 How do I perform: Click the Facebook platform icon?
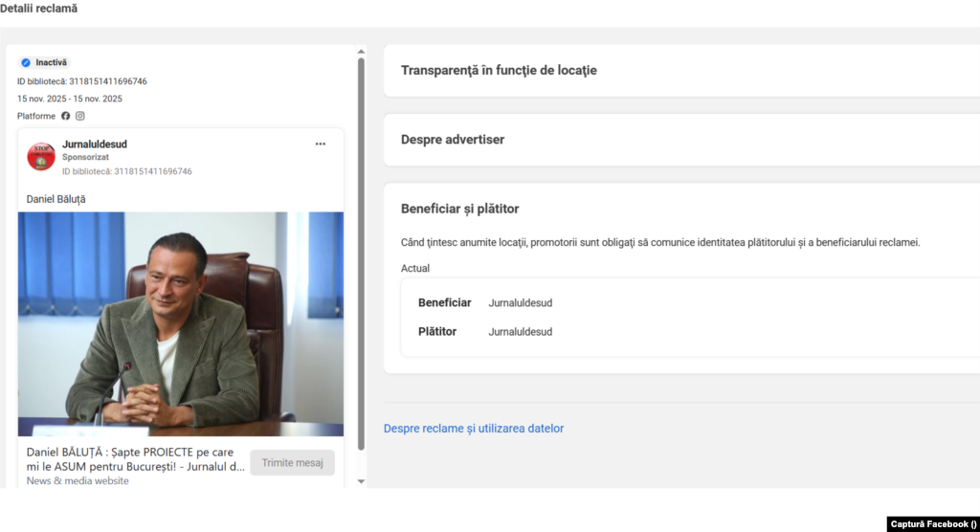pos(66,116)
